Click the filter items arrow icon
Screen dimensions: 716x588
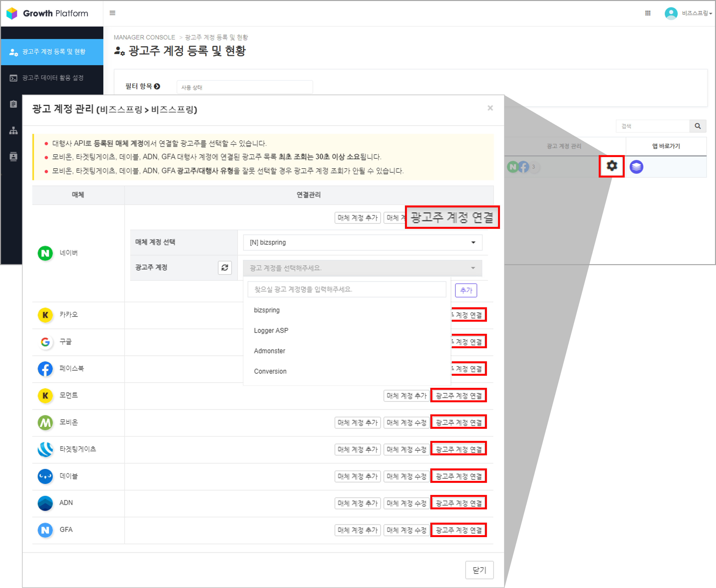[157, 86]
